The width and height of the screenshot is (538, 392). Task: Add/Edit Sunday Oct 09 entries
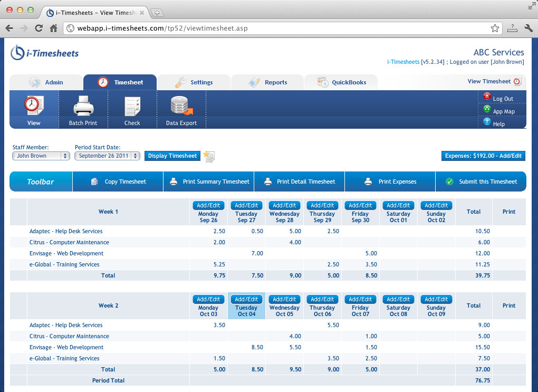pos(436,299)
